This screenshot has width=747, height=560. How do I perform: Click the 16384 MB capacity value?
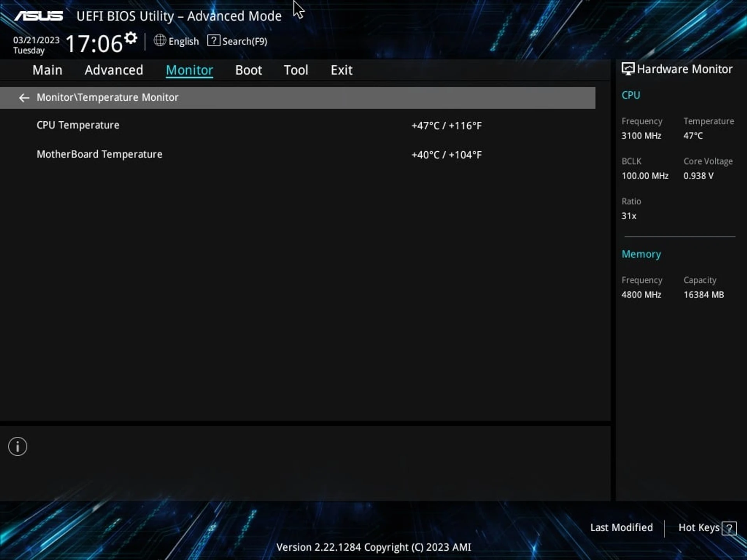(704, 295)
